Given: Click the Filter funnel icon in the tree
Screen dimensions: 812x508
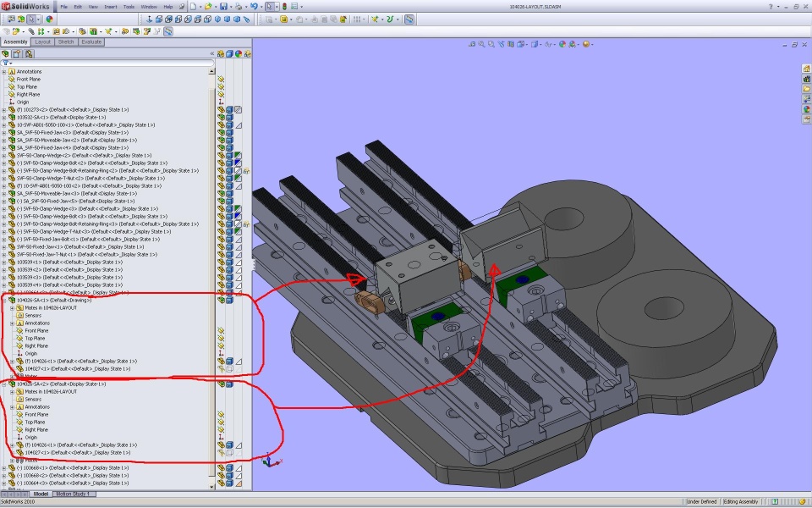Looking at the screenshot, I should coord(6,63).
